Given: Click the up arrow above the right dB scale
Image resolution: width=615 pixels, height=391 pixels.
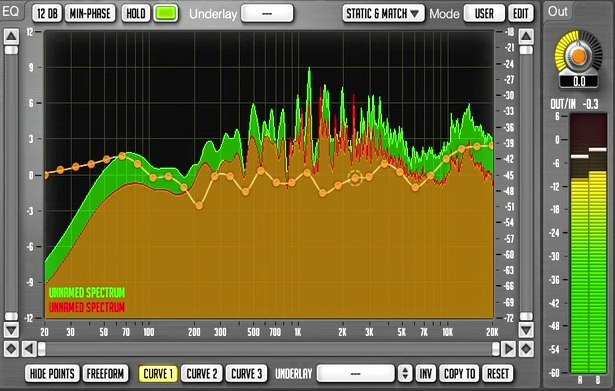Looking at the screenshot, I should click(x=526, y=36).
